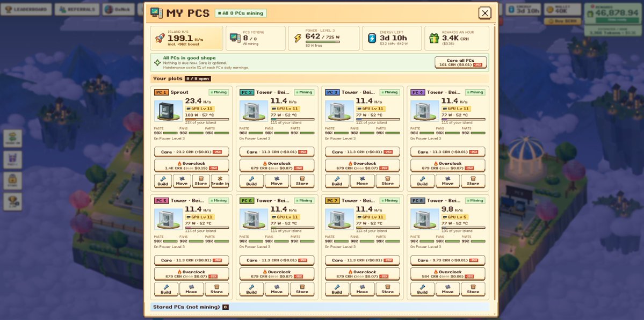Click Care all PCs button
Viewport: 644px width, 320px height.
(460, 62)
